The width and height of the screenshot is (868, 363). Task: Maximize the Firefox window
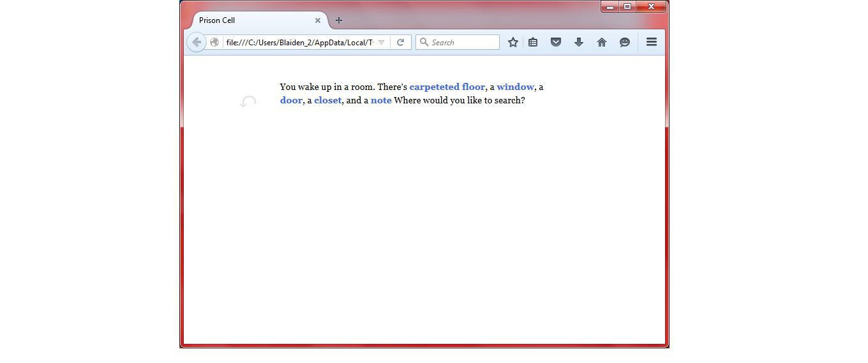click(627, 6)
